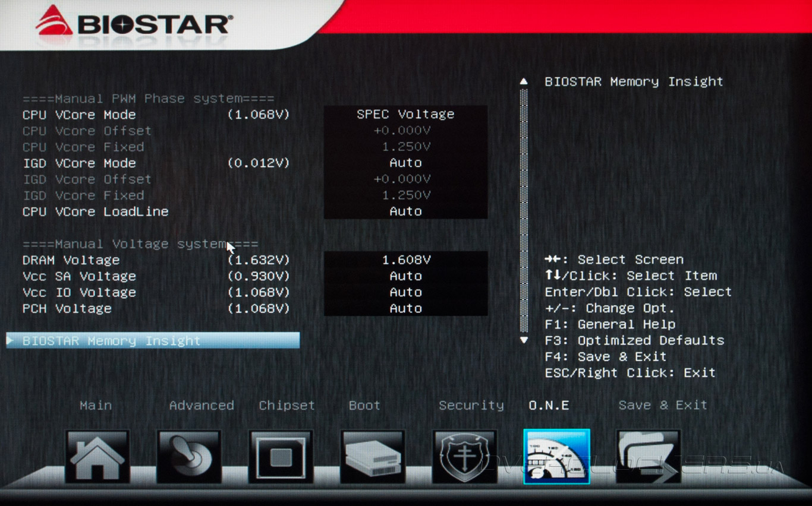Click the grayed CPU VCore Fixed label
The height and width of the screenshot is (506, 812).
tap(83, 147)
